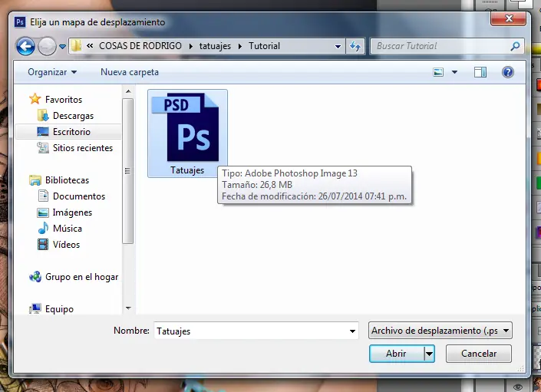Expand the address bar history dropdown
The image size is (541, 392).
(x=338, y=46)
